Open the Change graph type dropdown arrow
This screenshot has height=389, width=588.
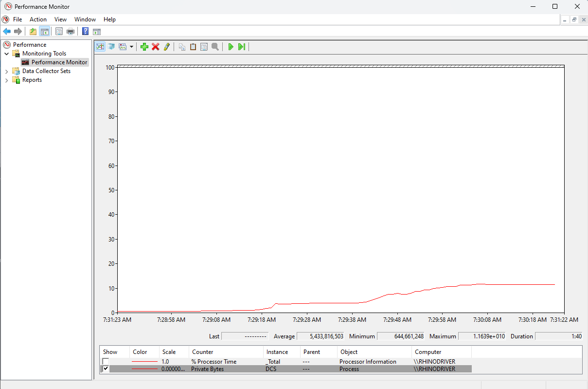pyautogui.click(x=131, y=47)
